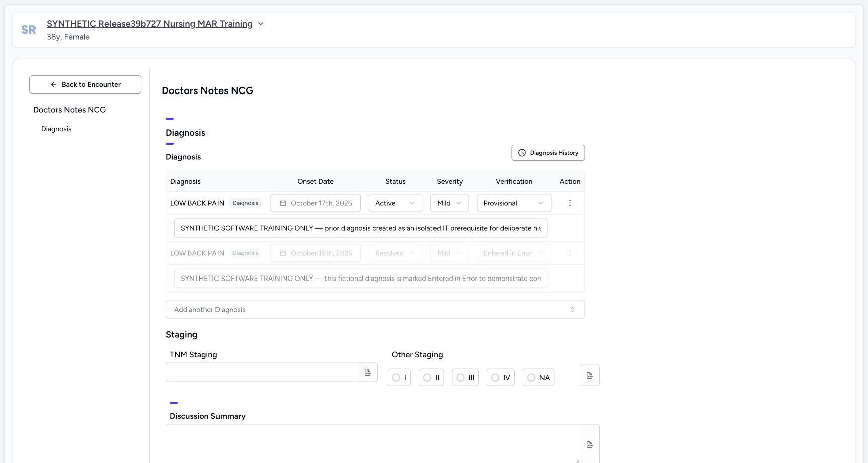868x463 pixels.
Task: Click Diagnosis tag beside active LOW BACK PAIN
Action: (x=245, y=203)
